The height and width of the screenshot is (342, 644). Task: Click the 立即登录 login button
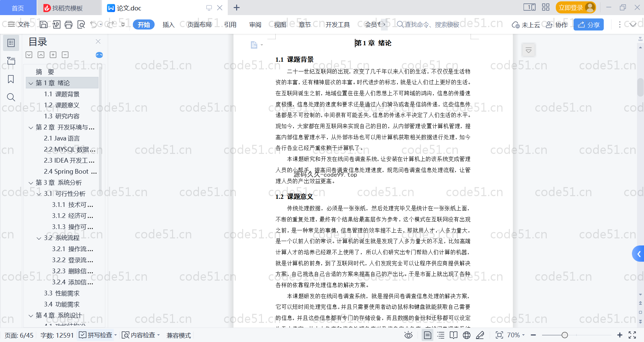pyautogui.click(x=576, y=7)
